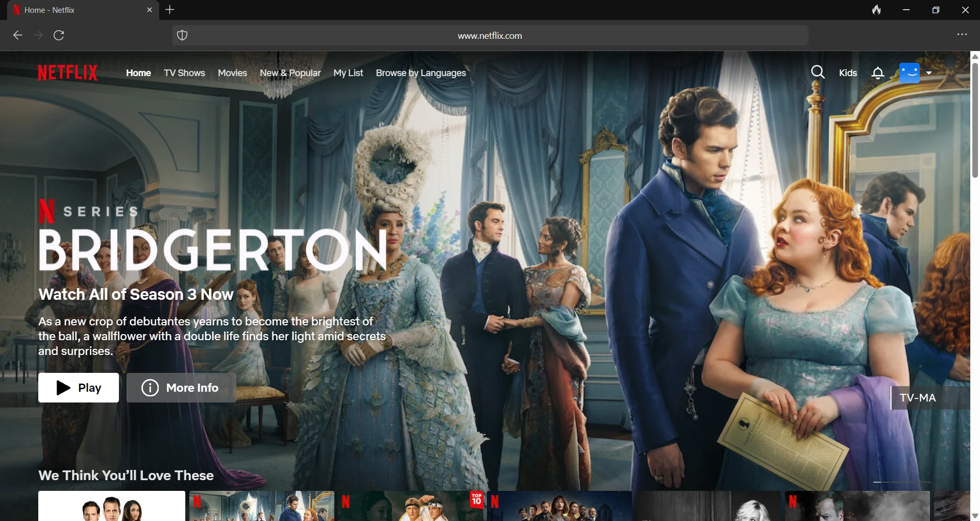The image size is (980, 521).
Task: Open the Top 10 badge thumbnail
Action: 411,506
